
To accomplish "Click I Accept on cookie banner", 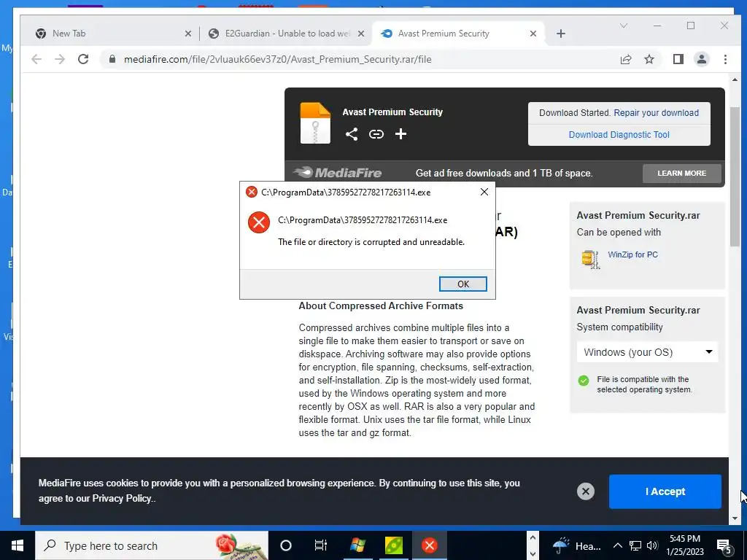I will 665,491.
